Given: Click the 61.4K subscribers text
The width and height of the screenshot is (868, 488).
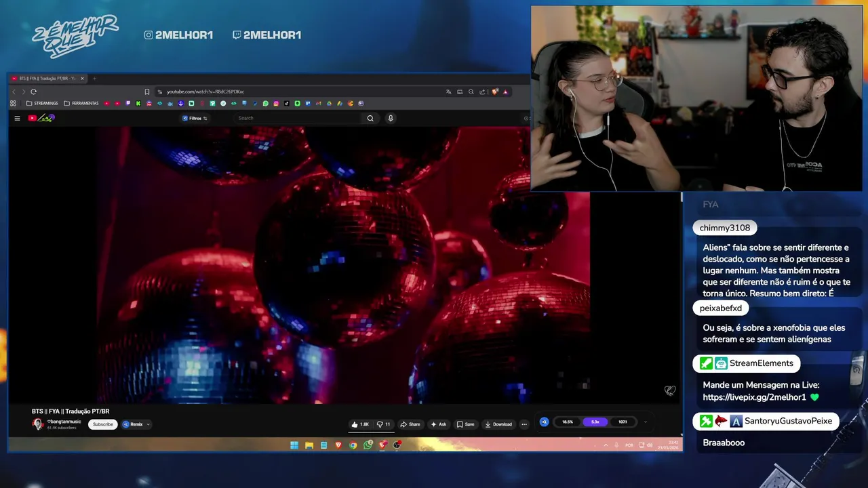Looking at the screenshot, I should 62,428.
